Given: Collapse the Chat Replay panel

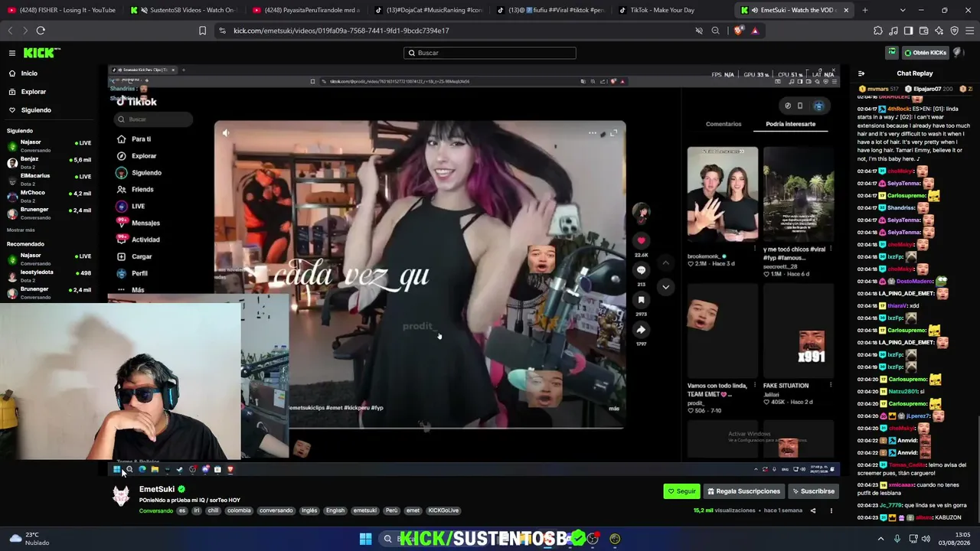Looking at the screenshot, I should [861, 73].
